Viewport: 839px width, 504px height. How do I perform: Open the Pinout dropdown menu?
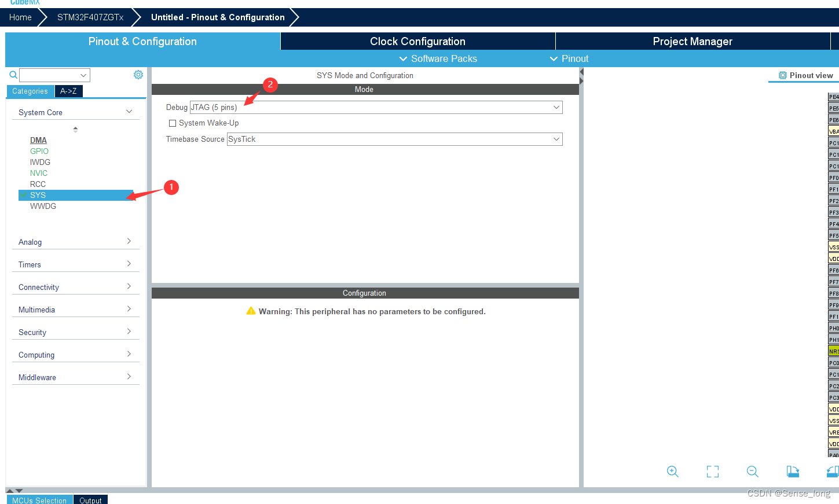[569, 58]
